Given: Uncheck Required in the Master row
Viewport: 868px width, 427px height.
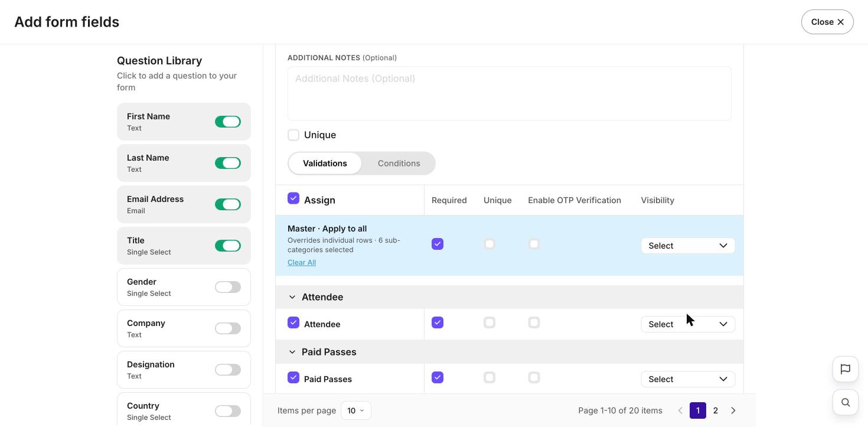Looking at the screenshot, I should 438,244.
